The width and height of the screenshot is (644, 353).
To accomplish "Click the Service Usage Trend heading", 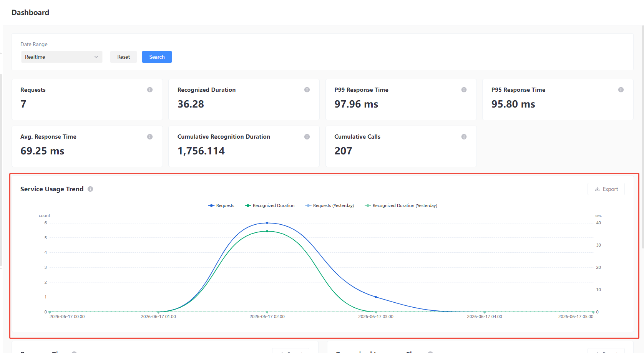I will click(52, 189).
